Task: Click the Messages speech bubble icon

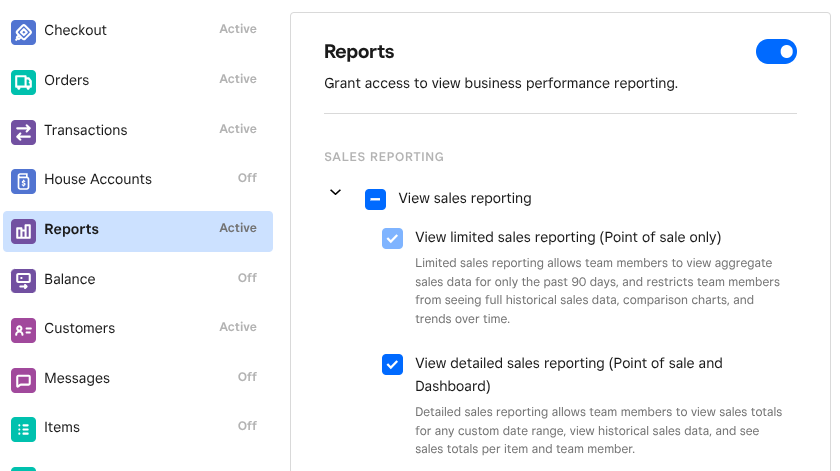Action: tap(23, 379)
